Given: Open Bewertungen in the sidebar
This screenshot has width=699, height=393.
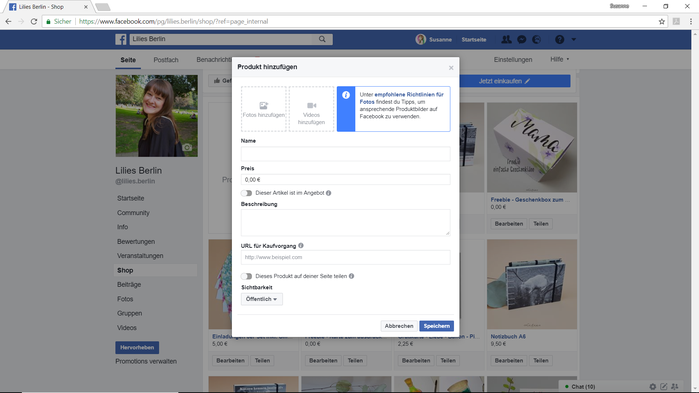Looking at the screenshot, I should [x=136, y=242].
